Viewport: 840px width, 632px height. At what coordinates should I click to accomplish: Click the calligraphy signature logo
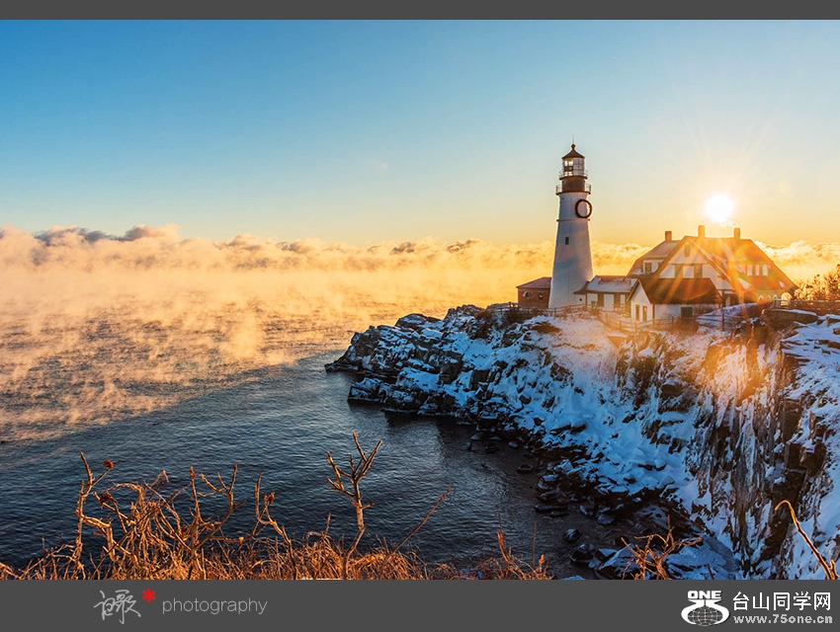[117, 605]
